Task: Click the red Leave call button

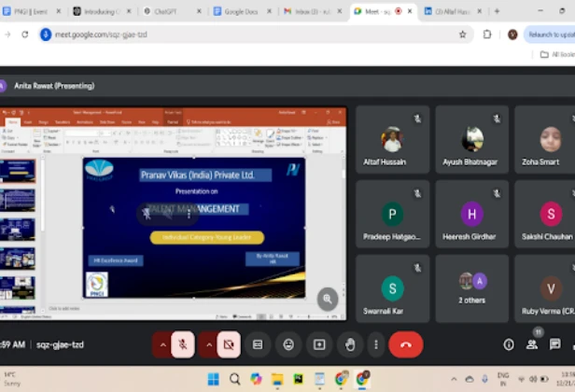Action: (405, 344)
